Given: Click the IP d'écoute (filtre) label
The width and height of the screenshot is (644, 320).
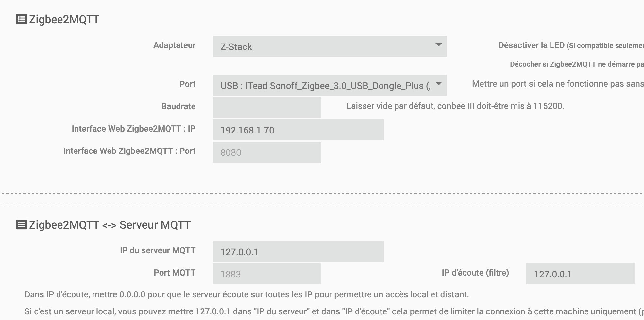Looking at the screenshot, I should (x=475, y=273).
